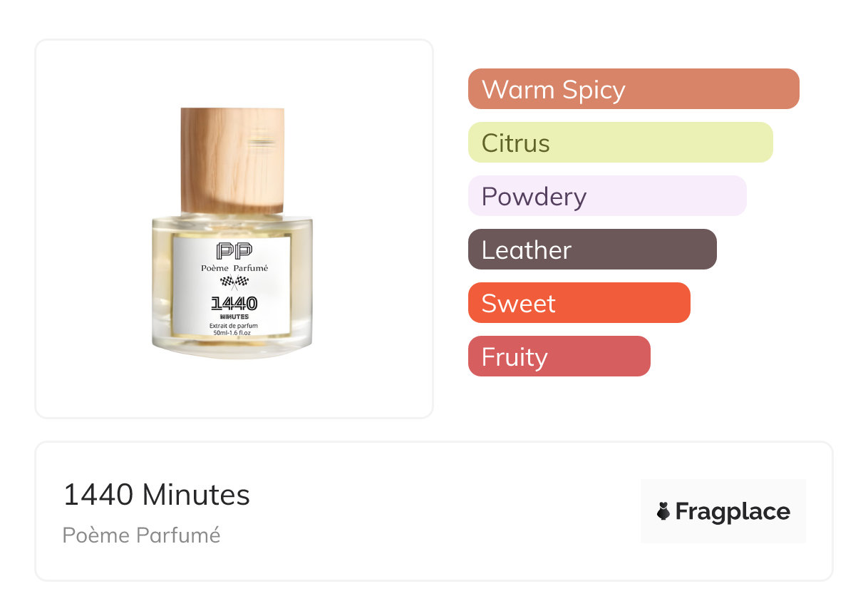Select the Fruity accord bar
Viewport: 868px width, 616px height.
559,356
